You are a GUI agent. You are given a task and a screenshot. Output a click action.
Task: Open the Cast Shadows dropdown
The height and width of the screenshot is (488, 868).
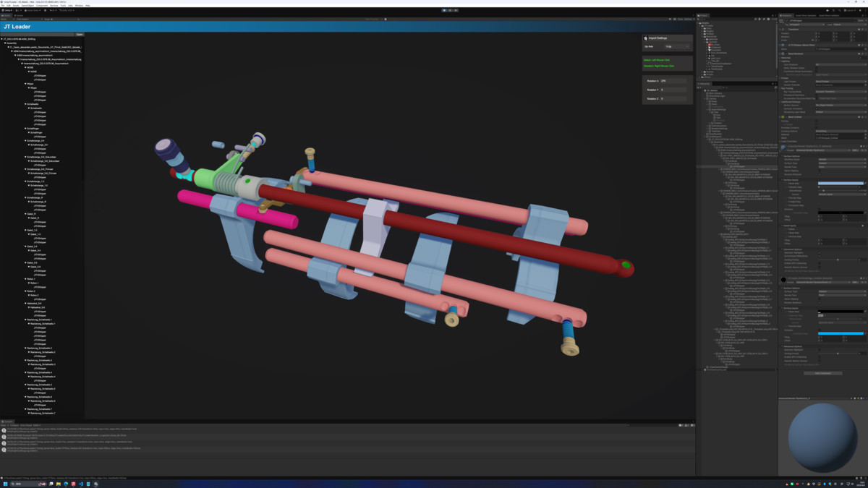[841, 64]
